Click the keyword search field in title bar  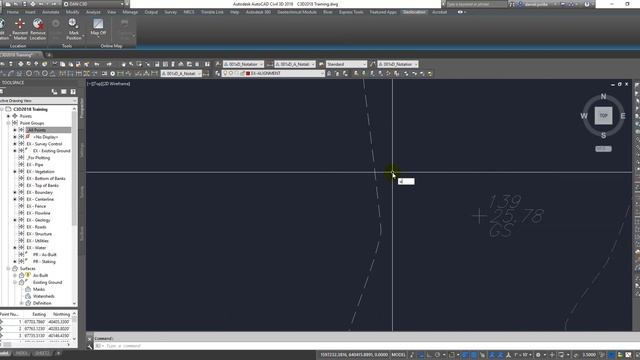[x=476, y=4]
